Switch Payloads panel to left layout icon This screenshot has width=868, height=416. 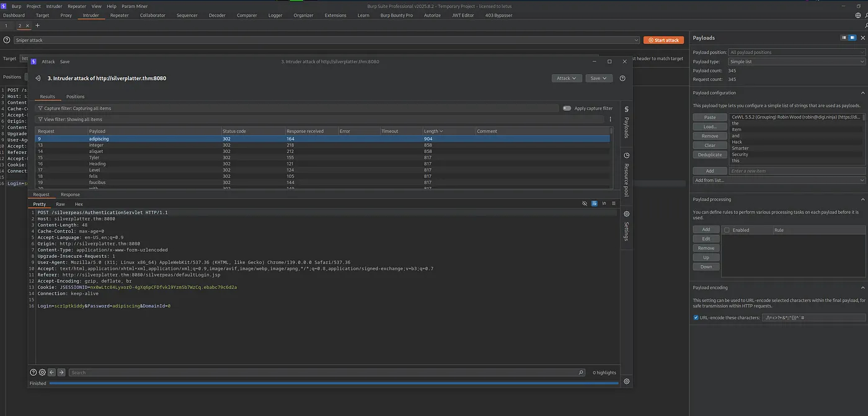844,38
